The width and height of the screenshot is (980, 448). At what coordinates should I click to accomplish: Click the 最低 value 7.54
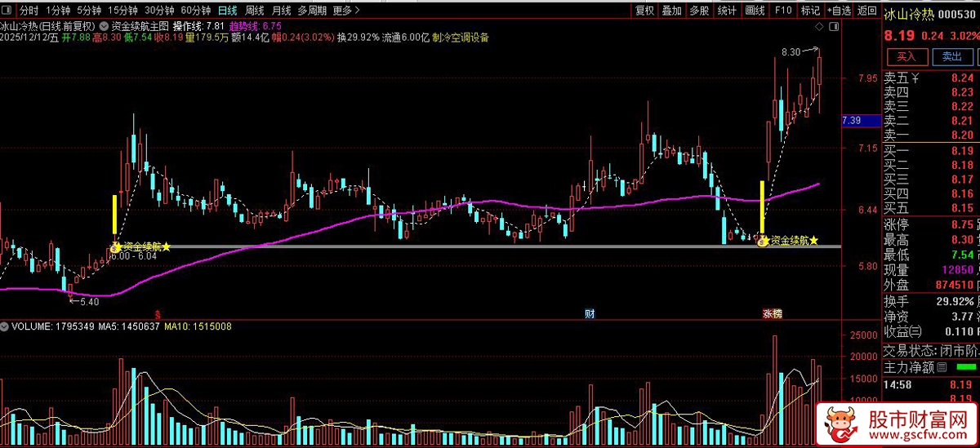click(962, 255)
